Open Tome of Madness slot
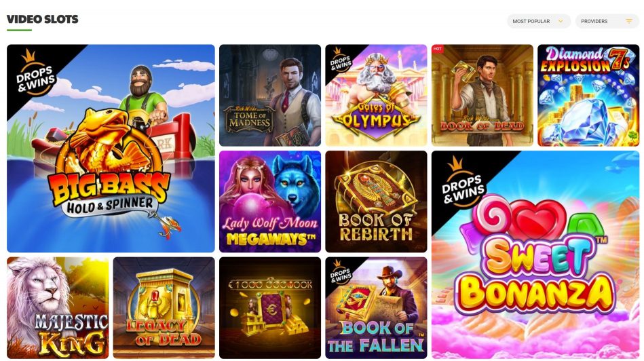This screenshot has height=361, width=644. point(270,95)
